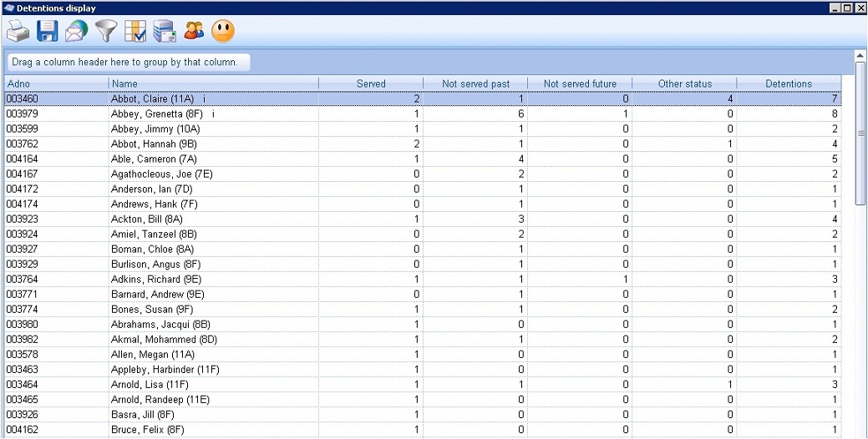
Task: Click the vertical scrollbar thumb
Action: [860, 133]
